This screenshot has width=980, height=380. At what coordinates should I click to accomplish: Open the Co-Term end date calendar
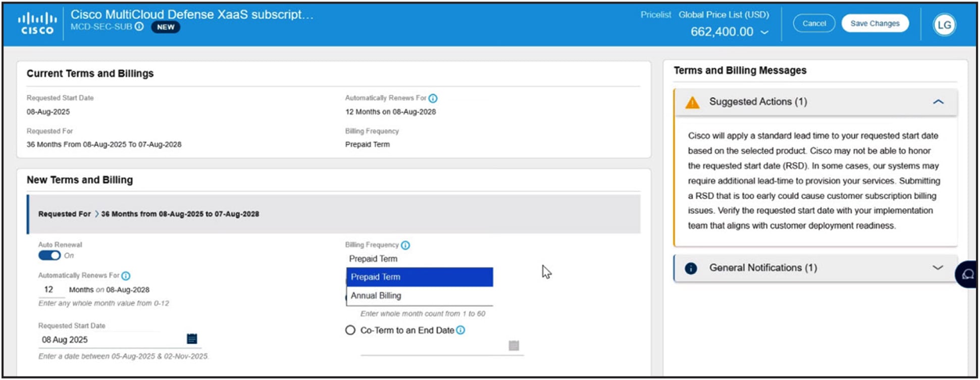[514, 346]
